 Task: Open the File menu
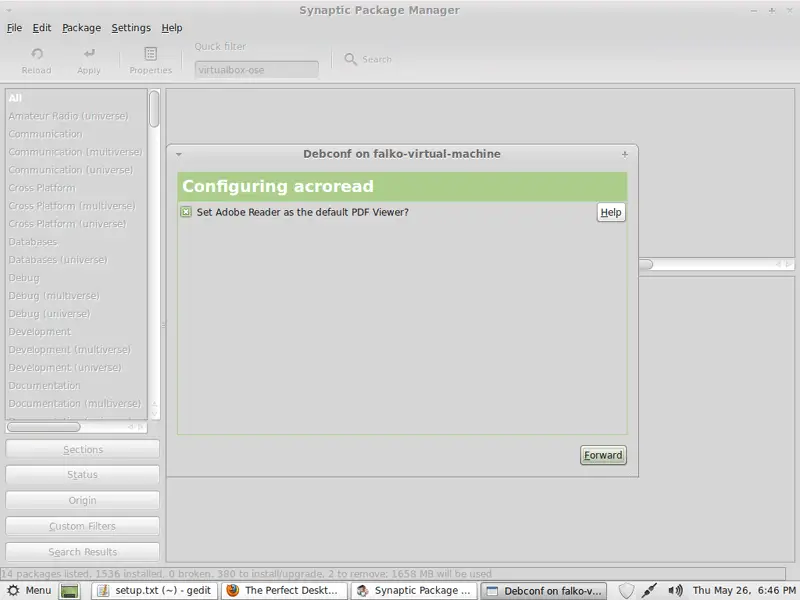click(x=14, y=28)
